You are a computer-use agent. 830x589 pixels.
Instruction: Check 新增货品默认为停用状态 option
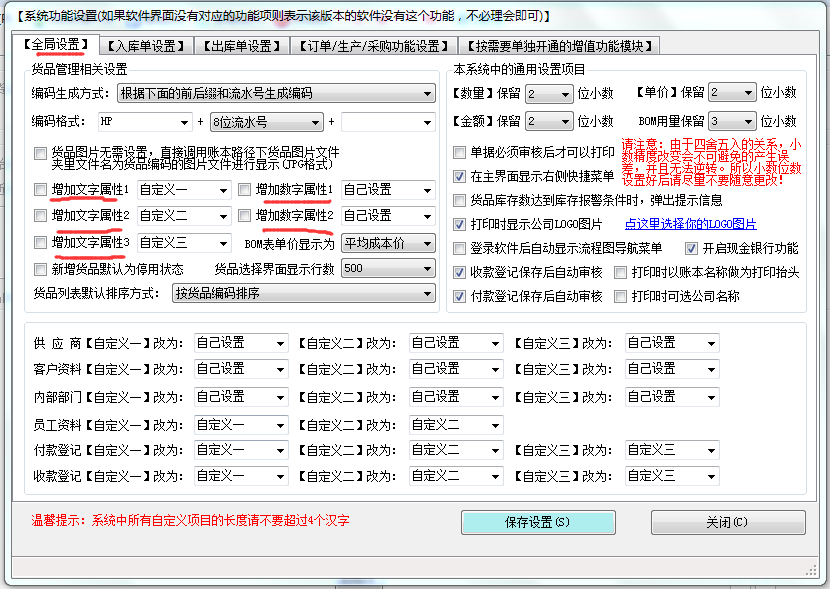[x=40, y=269]
